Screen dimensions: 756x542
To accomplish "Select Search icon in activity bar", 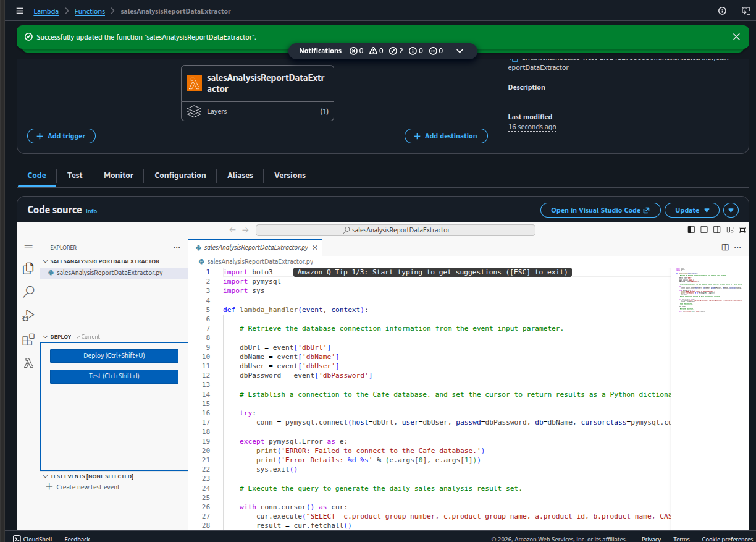I will click(28, 292).
